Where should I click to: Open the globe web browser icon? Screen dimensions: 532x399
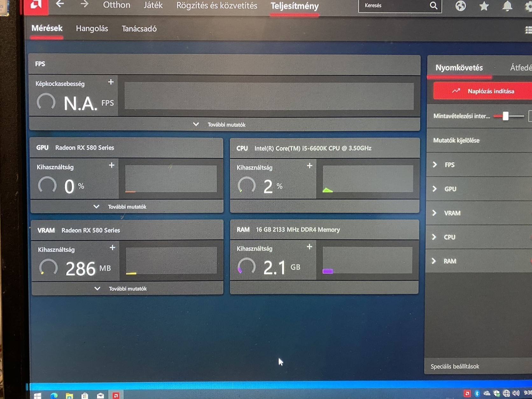(x=460, y=6)
